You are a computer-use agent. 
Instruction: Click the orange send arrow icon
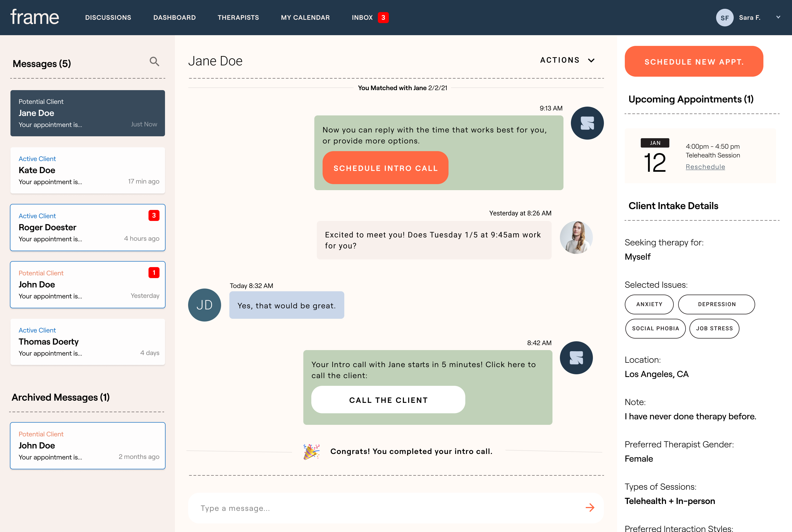[x=590, y=508]
